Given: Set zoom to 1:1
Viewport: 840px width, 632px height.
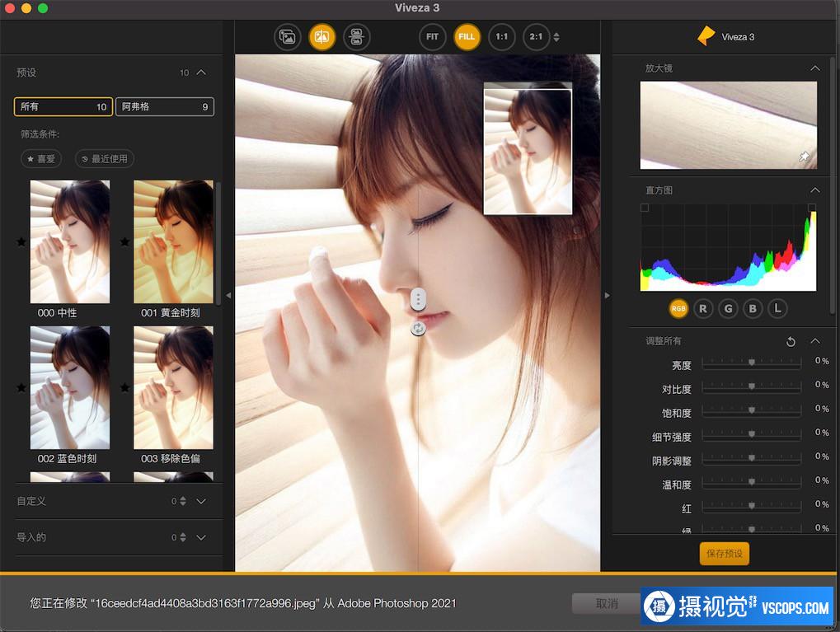Looking at the screenshot, I should point(501,37).
